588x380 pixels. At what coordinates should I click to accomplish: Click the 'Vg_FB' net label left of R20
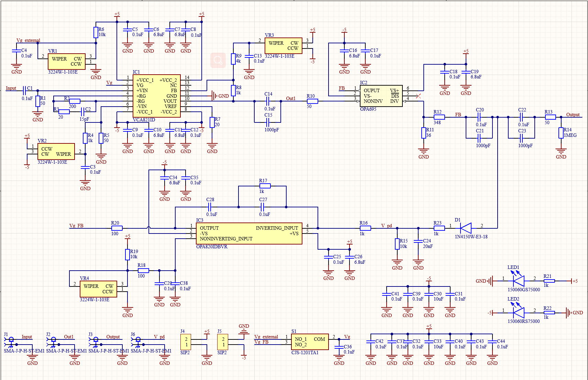point(76,226)
